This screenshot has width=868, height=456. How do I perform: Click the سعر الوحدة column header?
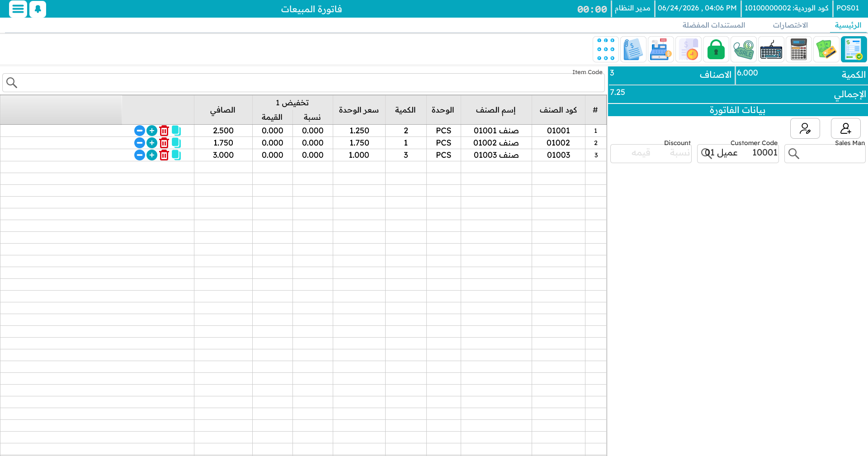[x=359, y=110]
